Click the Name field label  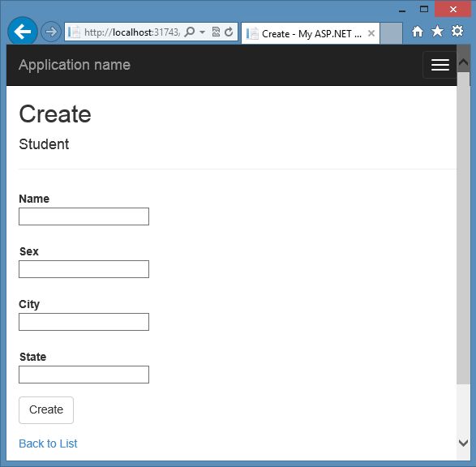pos(34,199)
